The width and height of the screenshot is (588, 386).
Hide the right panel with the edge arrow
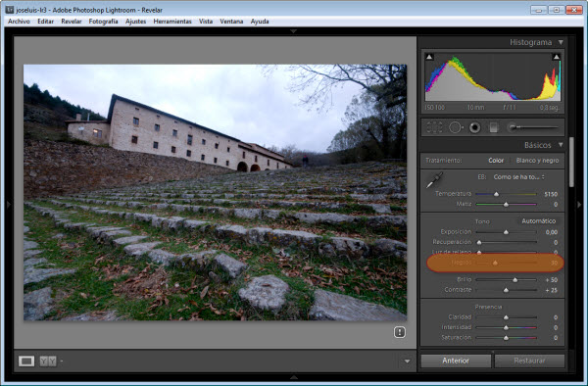point(579,204)
